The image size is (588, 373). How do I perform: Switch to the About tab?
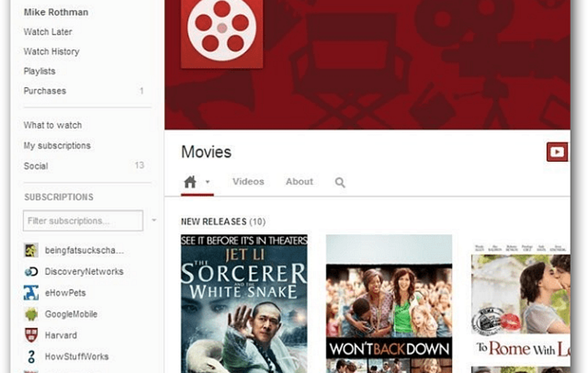coord(299,182)
